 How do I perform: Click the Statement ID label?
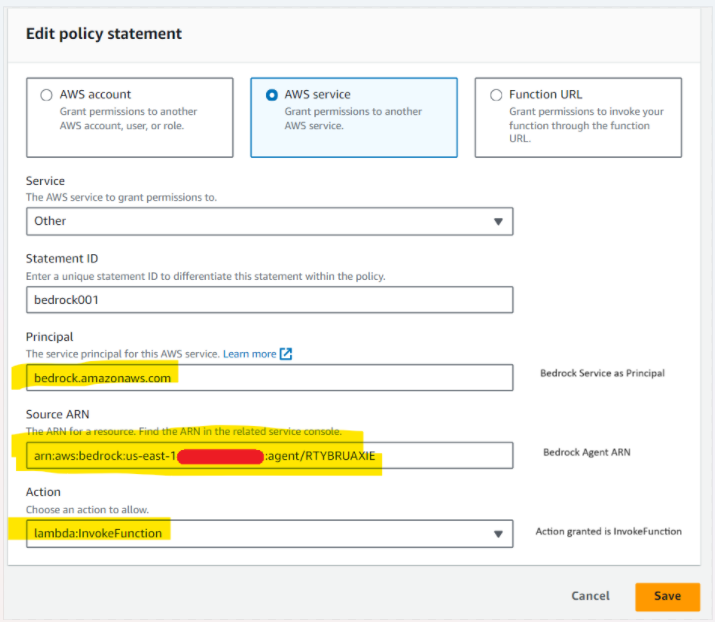click(x=62, y=259)
